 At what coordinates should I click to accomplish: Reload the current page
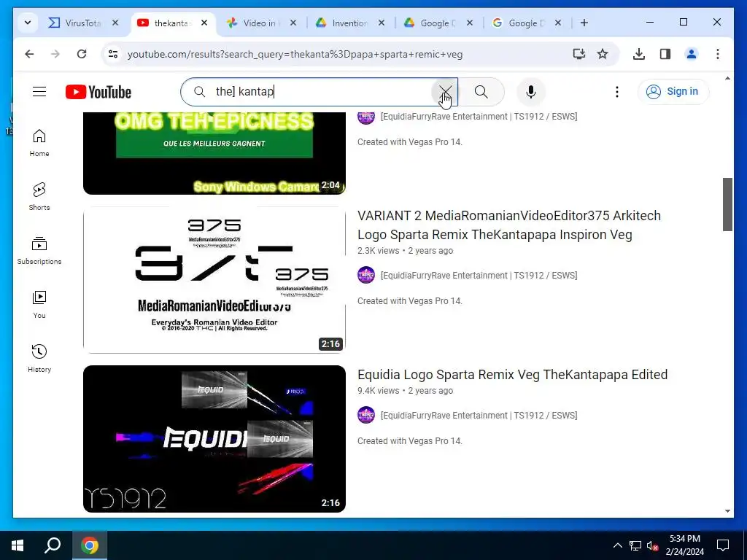(82, 54)
